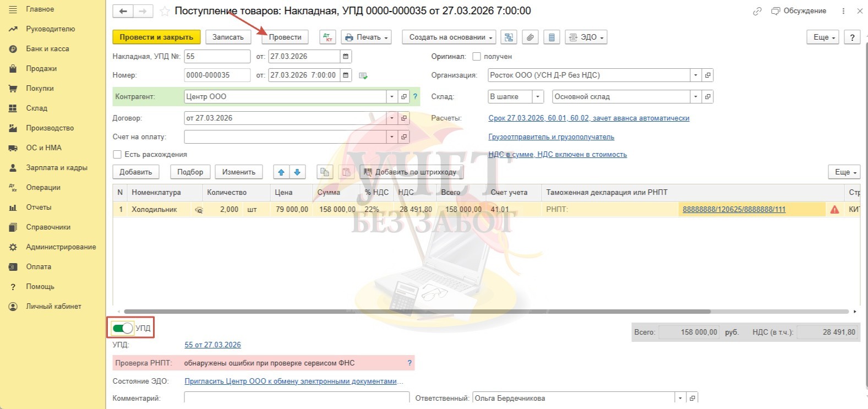This screenshot has height=409, width=868.
Task: Expand the Создать на основании dropdown
Action: pyautogui.click(x=449, y=37)
